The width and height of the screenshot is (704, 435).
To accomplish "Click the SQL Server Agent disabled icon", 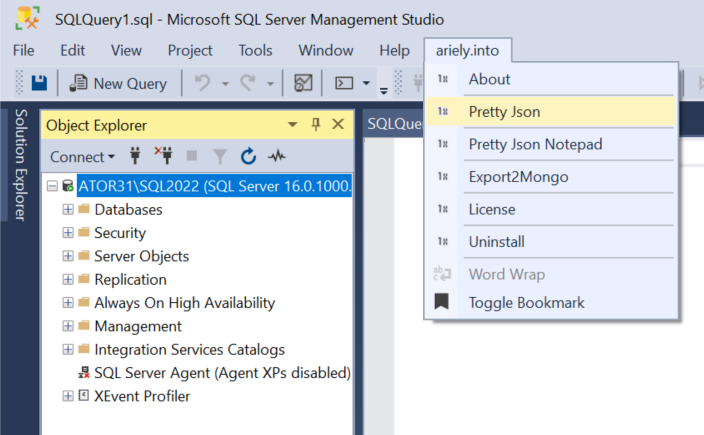I will tap(84, 372).
